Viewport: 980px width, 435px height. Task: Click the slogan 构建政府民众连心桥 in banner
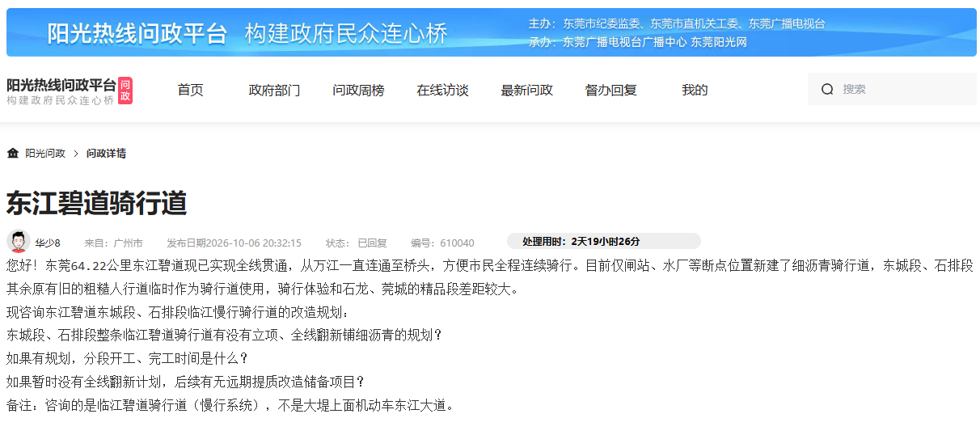(x=346, y=33)
